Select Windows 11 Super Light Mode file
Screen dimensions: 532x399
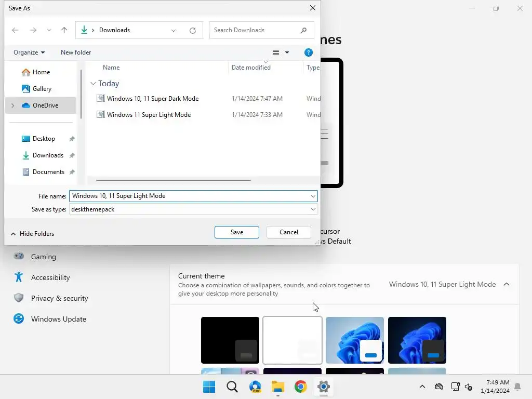tap(149, 115)
